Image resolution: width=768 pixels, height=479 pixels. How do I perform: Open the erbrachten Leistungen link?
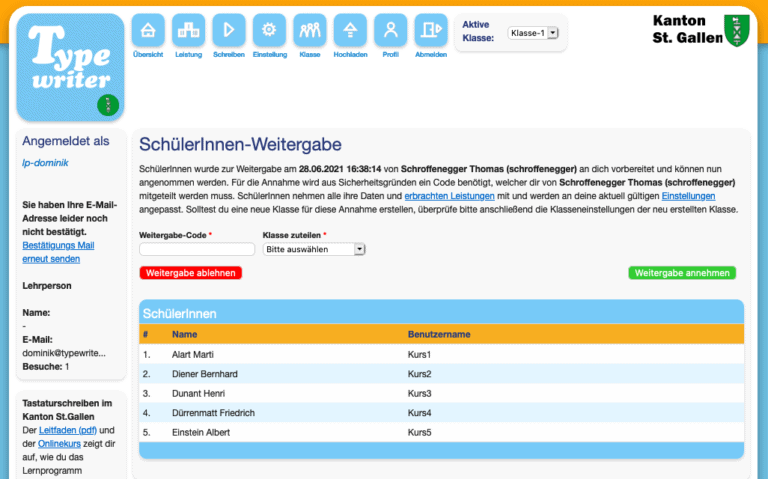pos(449,196)
